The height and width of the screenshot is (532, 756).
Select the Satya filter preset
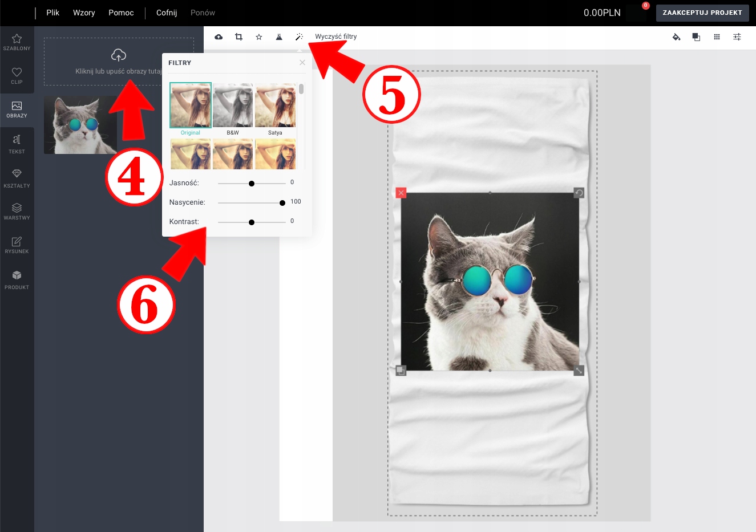point(275,106)
